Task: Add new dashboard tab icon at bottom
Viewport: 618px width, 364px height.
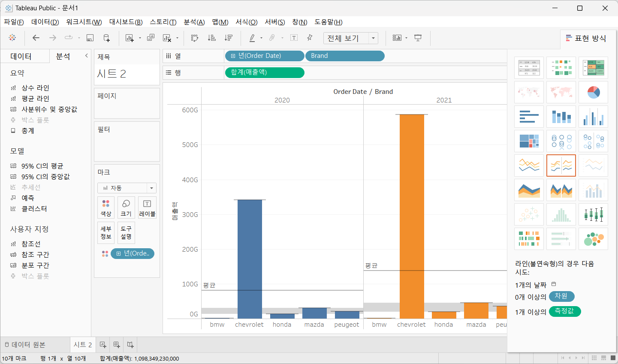Action: pyautogui.click(x=117, y=345)
